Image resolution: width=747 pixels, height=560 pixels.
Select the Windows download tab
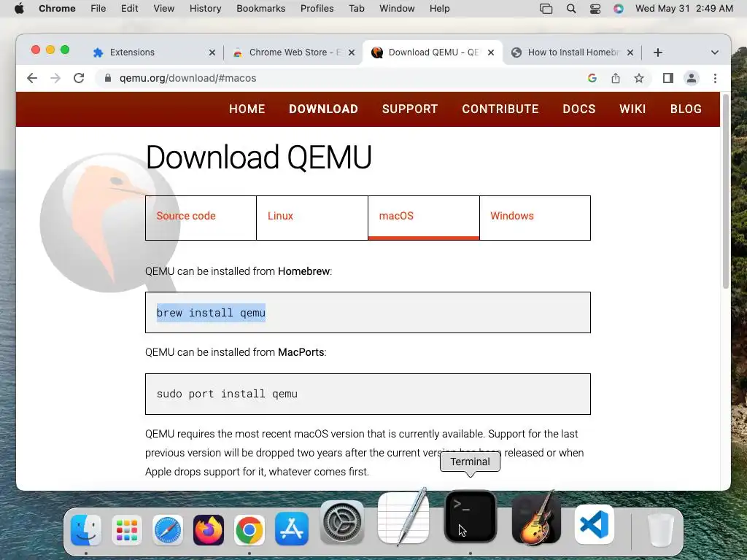(535, 217)
